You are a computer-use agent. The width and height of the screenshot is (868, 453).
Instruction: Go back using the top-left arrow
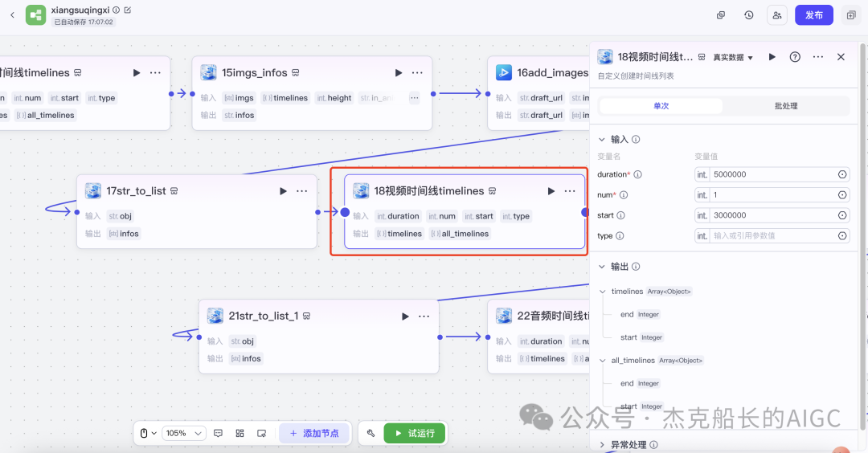click(x=12, y=15)
